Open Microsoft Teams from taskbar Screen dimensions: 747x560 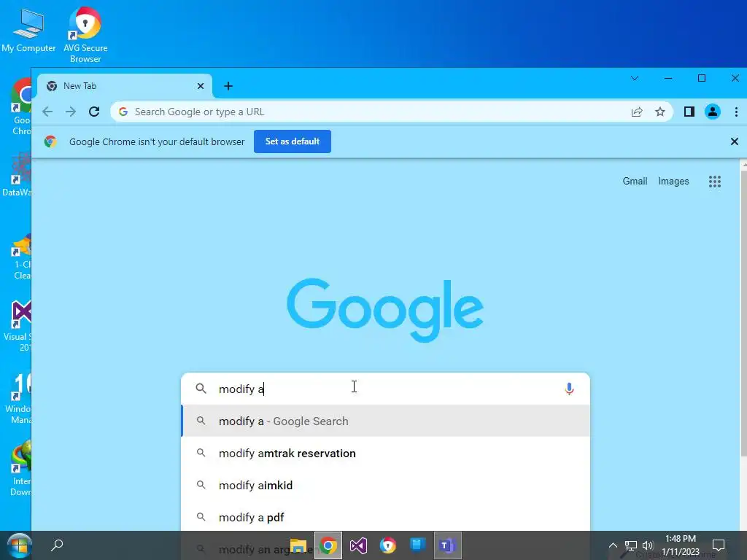(x=447, y=545)
